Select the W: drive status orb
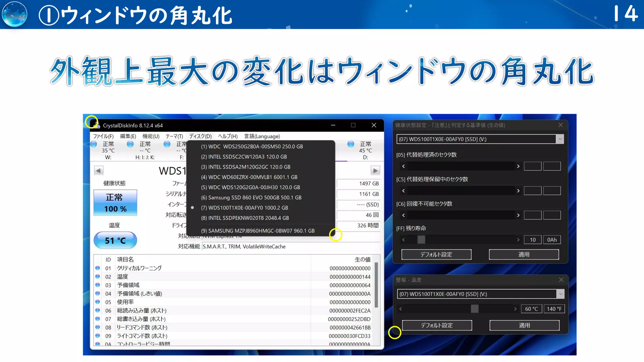Screen dimensions: 644x362 click(94, 144)
